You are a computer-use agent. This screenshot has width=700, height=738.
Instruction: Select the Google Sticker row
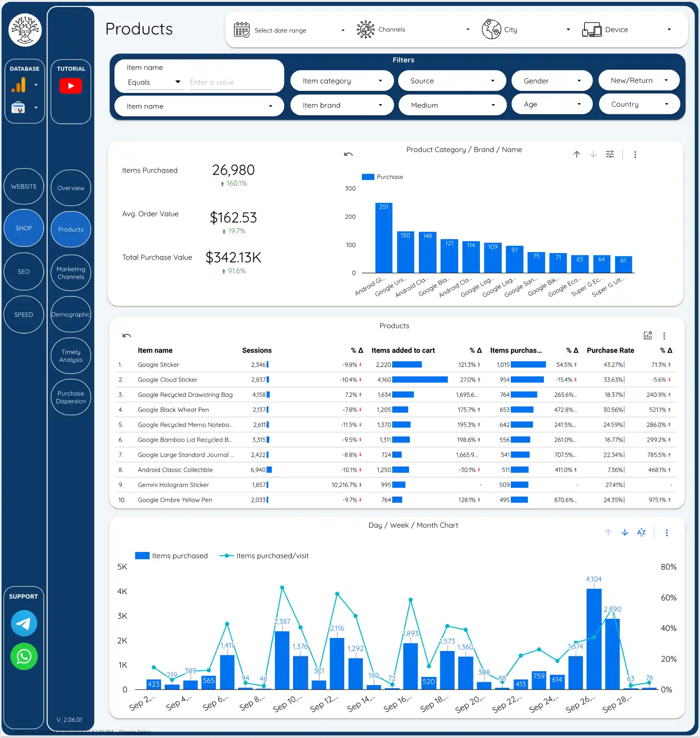click(395, 364)
